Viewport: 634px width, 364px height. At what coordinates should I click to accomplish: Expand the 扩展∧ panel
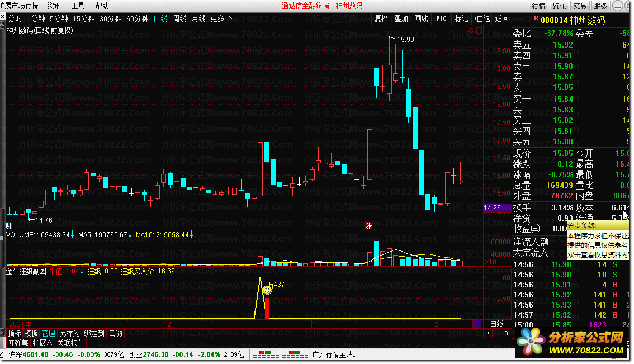[x=42, y=343]
